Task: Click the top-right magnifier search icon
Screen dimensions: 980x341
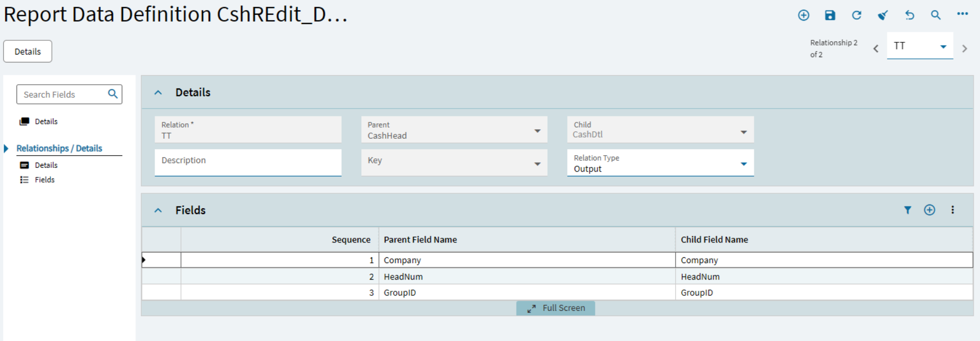Action: click(936, 15)
